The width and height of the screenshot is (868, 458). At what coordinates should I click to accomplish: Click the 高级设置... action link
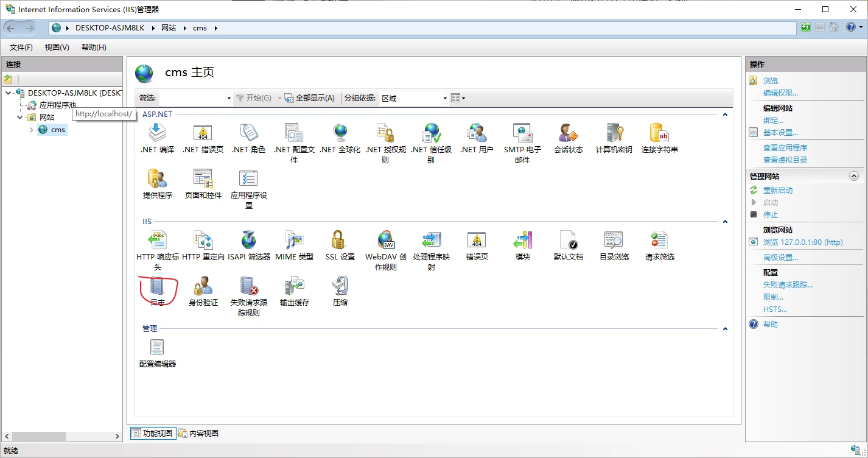(x=780, y=257)
